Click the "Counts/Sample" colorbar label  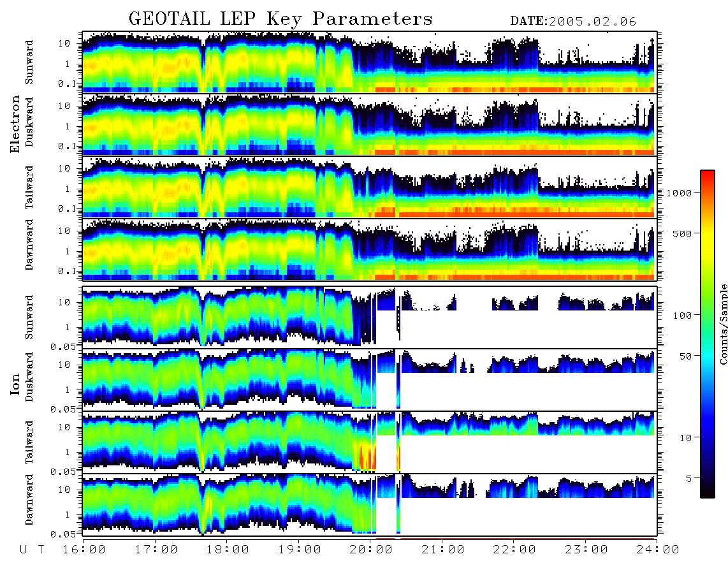pyautogui.click(x=723, y=324)
